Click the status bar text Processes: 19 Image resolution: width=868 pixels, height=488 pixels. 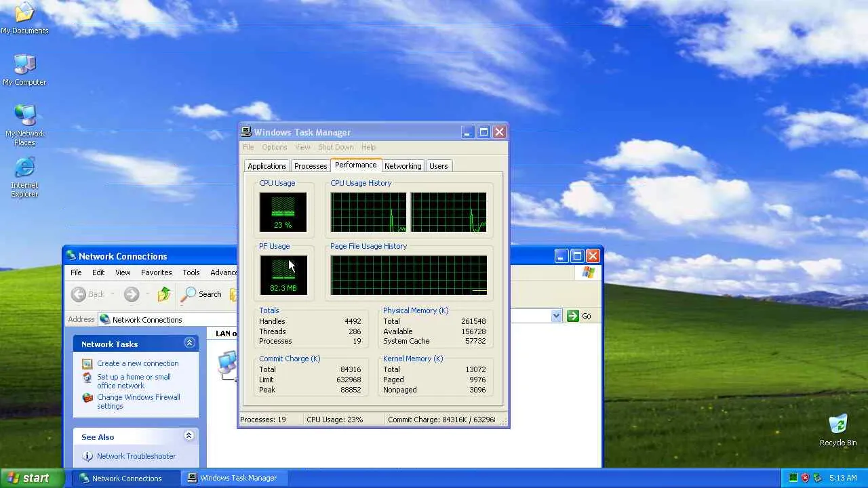pos(263,420)
